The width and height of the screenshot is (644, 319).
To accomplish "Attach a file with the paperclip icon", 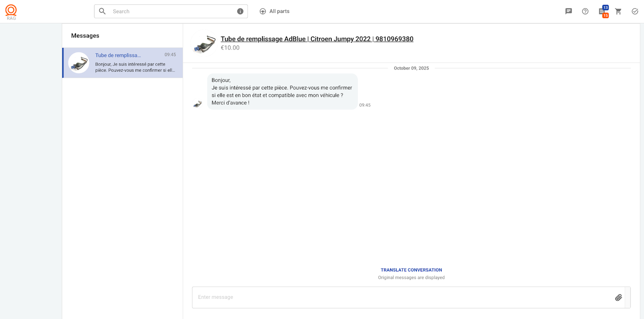I will [619, 297].
